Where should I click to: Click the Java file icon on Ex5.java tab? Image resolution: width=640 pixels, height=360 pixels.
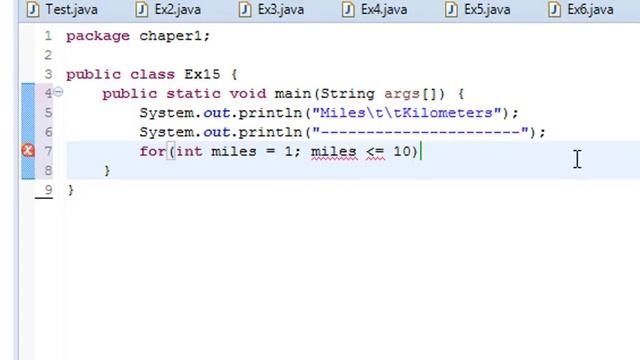pyautogui.click(x=451, y=9)
